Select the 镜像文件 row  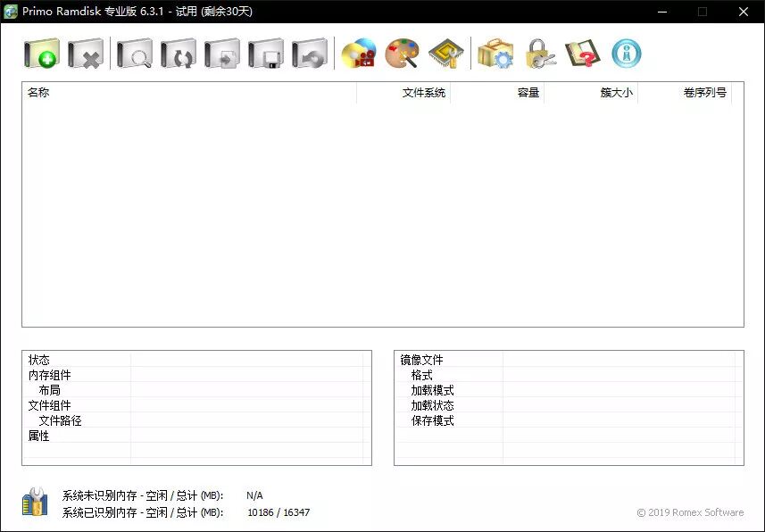[569, 360]
